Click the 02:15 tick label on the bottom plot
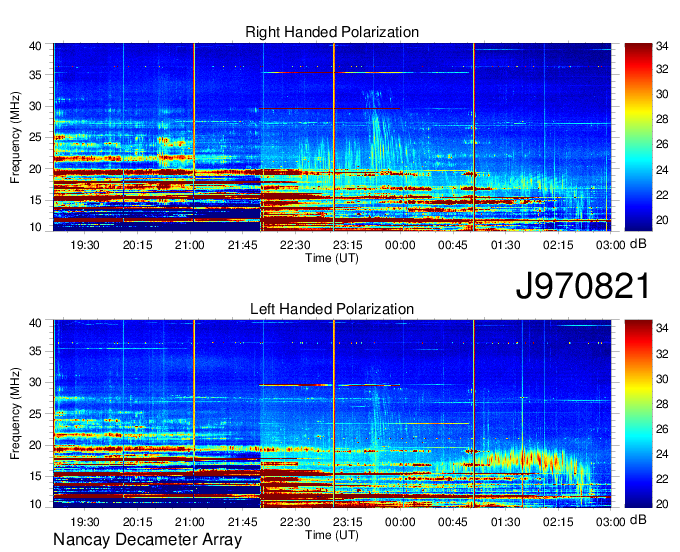The image size is (680, 552). pyautogui.click(x=558, y=522)
